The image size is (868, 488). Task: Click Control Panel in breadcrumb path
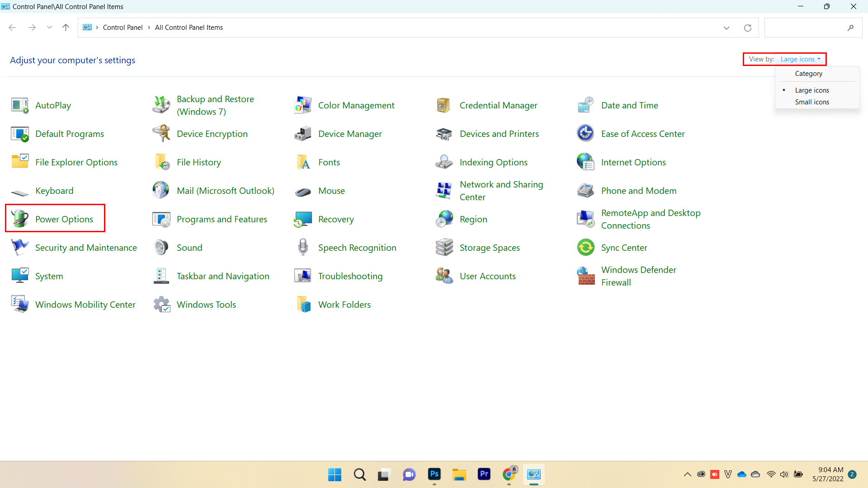pos(123,28)
